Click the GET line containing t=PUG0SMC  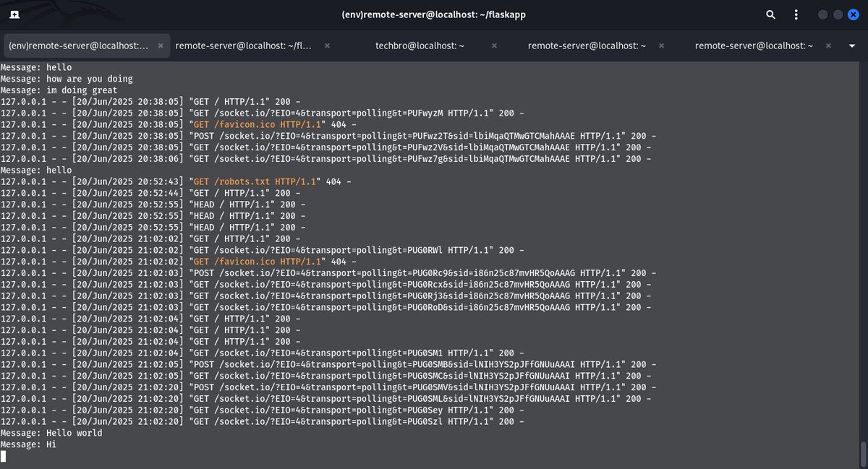click(325, 376)
